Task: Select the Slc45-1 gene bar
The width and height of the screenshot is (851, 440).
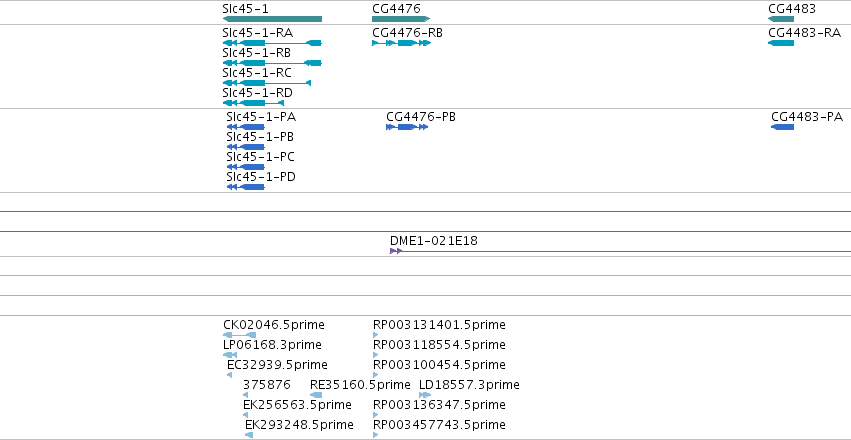Action: 272,19
